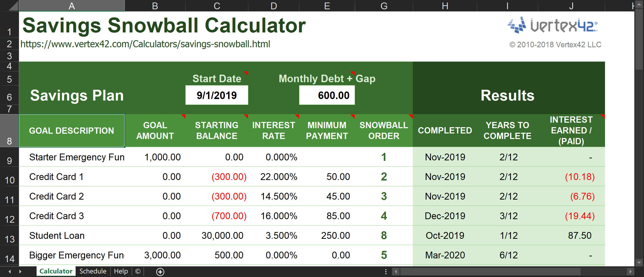Select the Monthly Debt + Gap value cell

click(327, 95)
